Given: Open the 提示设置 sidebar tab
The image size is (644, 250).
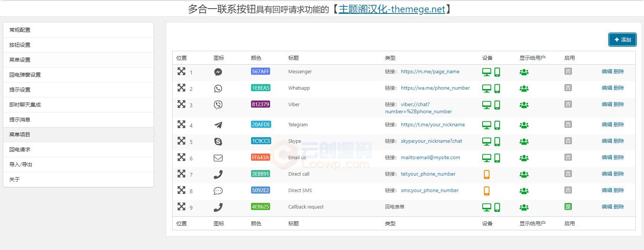Looking at the screenshot, I should tap(78, 90).
